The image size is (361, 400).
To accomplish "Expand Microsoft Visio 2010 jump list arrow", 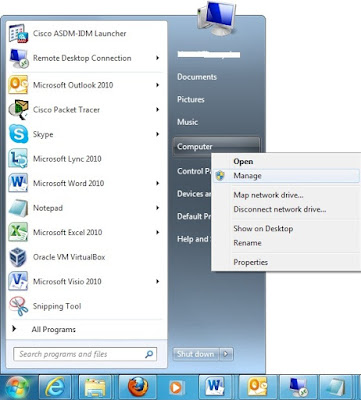I will coord(157,281).
